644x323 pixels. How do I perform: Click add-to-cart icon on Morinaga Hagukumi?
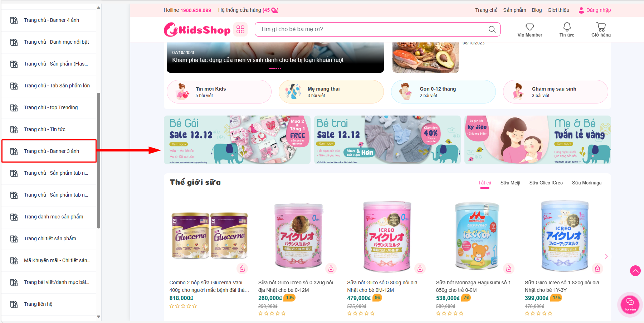point(509,269)
